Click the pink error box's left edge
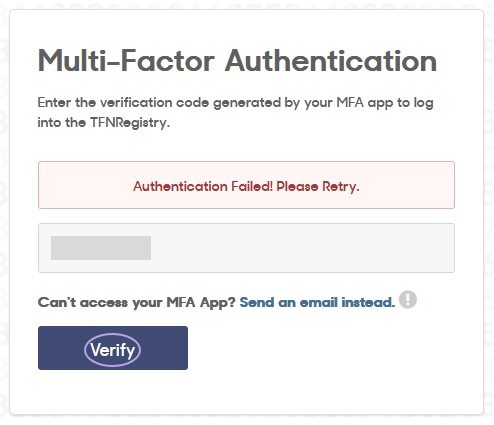 pos(41,185)
